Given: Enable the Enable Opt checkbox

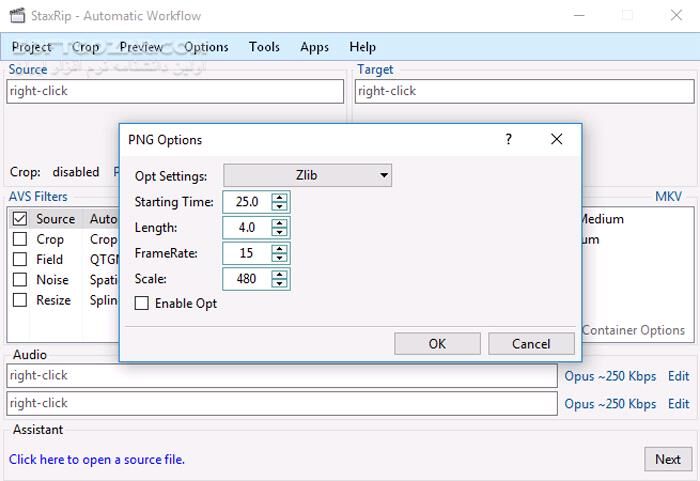Looking at the screenshot, I should pos(142,303).
